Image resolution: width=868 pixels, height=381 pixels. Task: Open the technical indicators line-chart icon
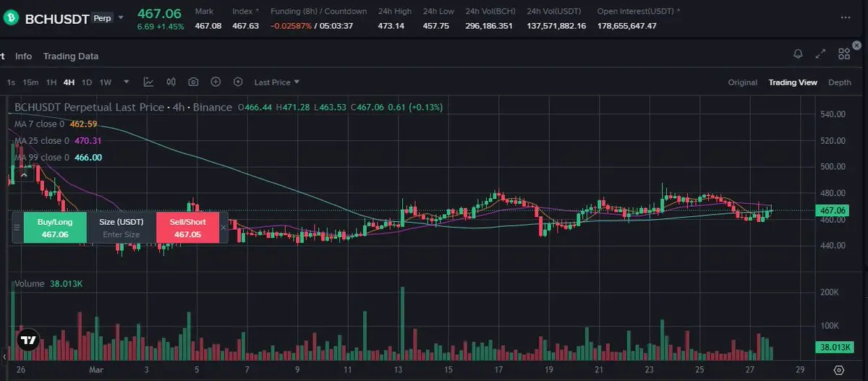148,82
